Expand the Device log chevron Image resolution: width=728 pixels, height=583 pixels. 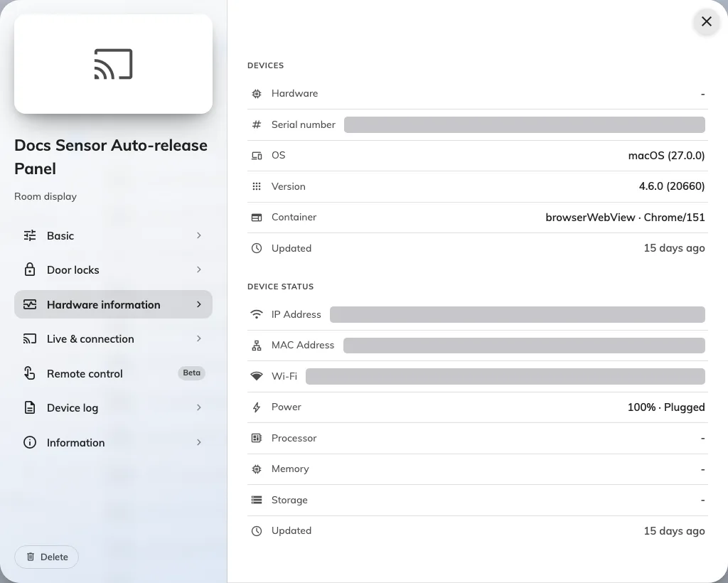(x=199, y=407)
